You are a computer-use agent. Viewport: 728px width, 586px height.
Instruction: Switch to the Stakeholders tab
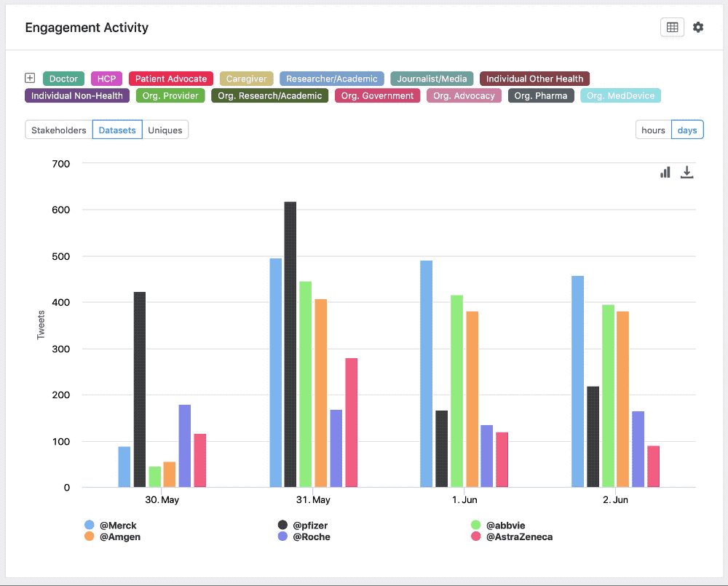pos(59,130)
